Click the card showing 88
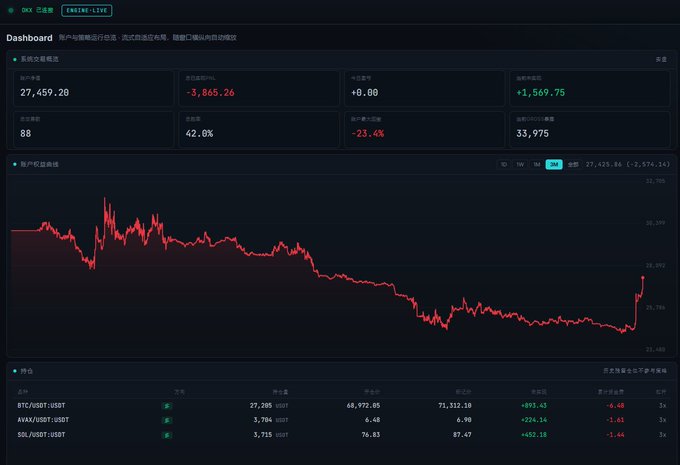 pyautogui.click(x=93, y=129)
